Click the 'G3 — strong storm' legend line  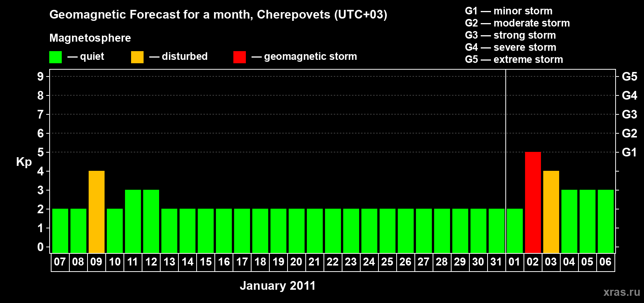pyautogui.click(x=510, y=35)
